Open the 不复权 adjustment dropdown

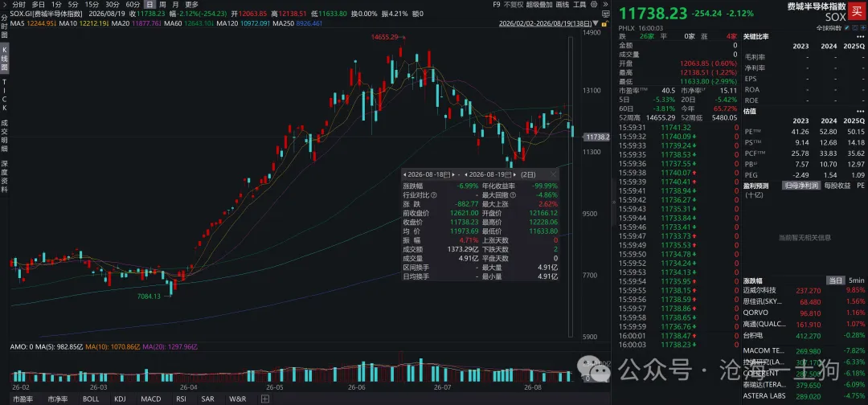[515, 5]
